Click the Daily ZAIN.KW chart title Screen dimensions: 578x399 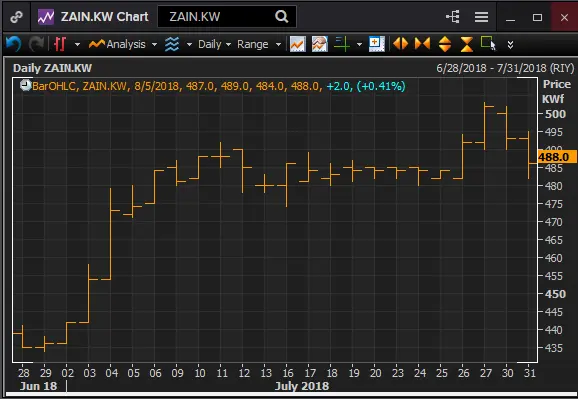click(52, 68)
